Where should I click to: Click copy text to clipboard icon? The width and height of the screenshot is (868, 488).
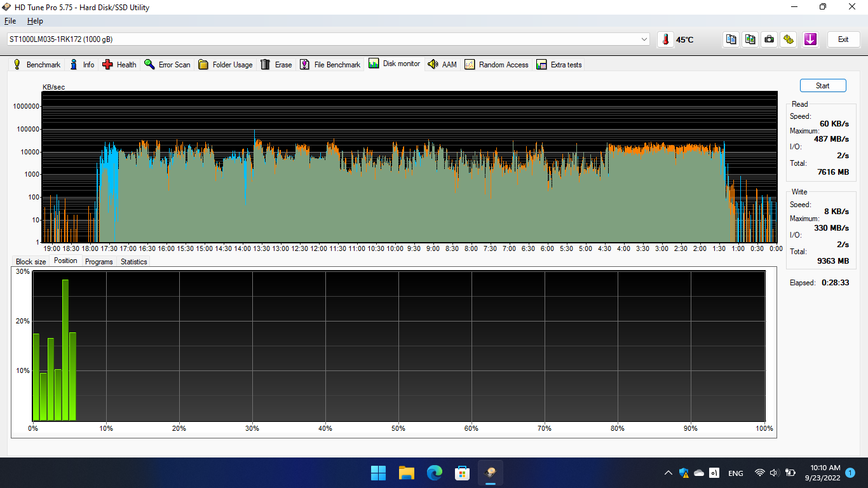(731, 39)
